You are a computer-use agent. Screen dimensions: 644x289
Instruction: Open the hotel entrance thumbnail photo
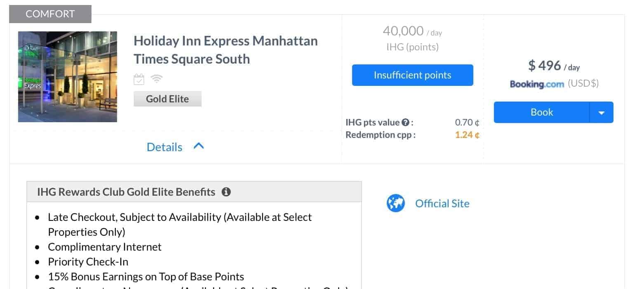pos(68,77)
